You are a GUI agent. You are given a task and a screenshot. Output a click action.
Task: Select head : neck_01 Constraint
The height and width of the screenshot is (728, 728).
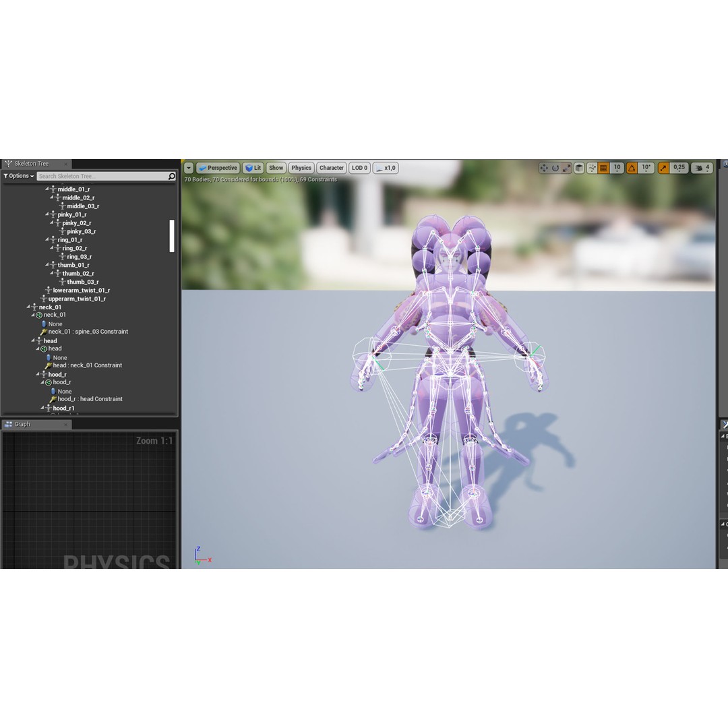point(84,365)
